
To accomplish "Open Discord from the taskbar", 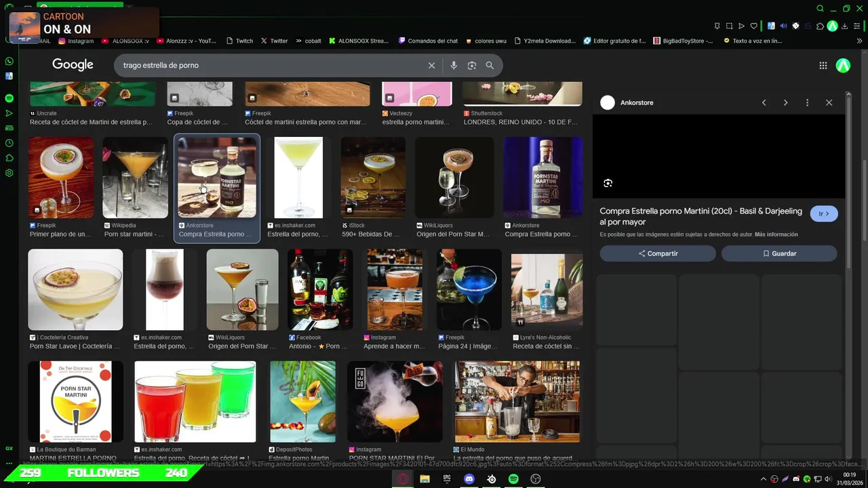I will coord(469,479).
